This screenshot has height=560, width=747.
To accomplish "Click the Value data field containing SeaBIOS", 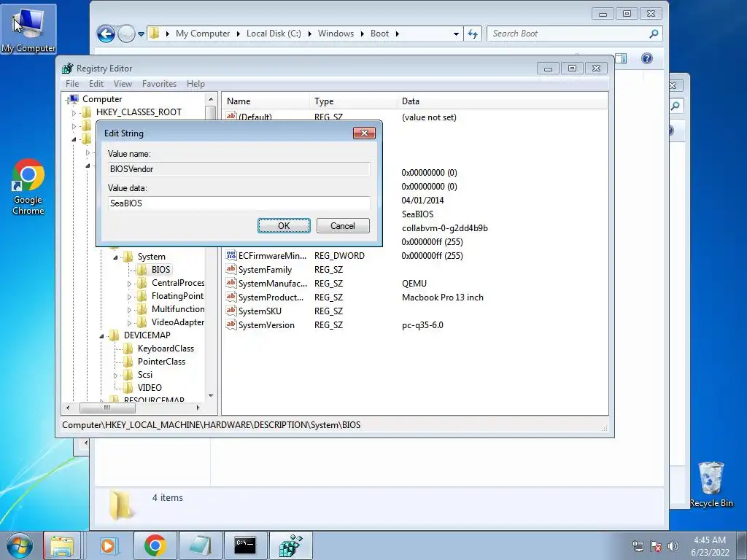I will click(239, 203).
